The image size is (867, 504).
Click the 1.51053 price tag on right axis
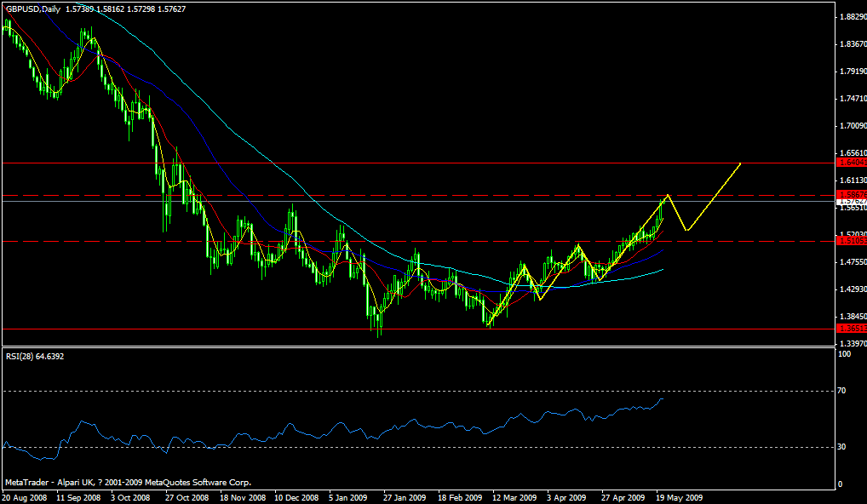tap(849, 242)
